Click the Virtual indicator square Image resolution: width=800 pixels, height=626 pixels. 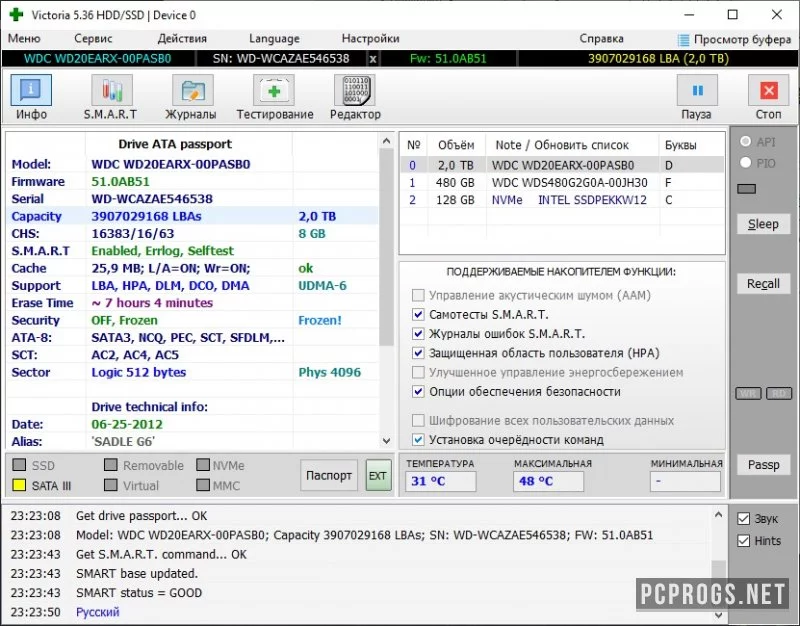[111, 485]
